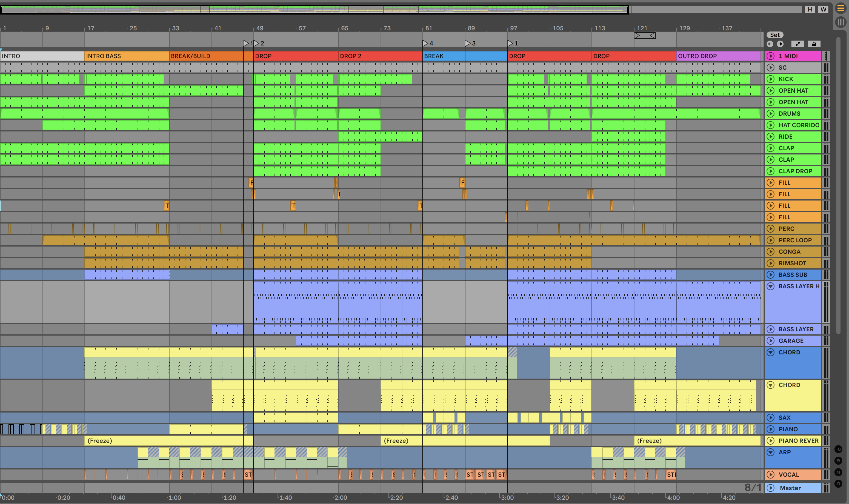Toggle the Mixer (M) section visibility
Viewport: 849px width, 504px height.
pos(838,472)
